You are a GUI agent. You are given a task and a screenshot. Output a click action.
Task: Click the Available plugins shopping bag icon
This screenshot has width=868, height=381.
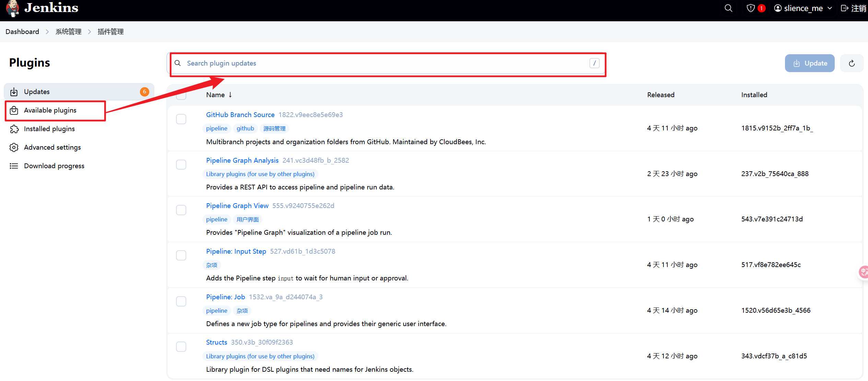(x=14, y=110)
